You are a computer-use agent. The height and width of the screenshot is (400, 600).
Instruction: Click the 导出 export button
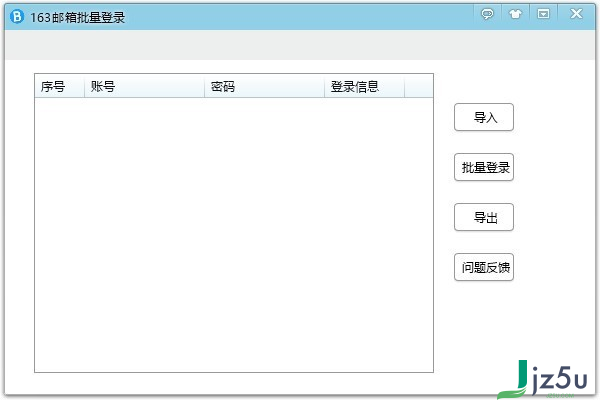484,217
